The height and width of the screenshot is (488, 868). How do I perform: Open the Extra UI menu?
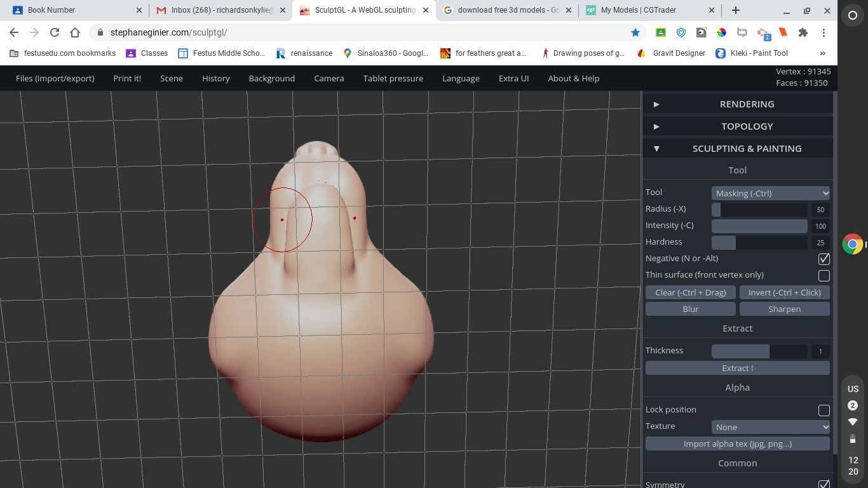513,78
